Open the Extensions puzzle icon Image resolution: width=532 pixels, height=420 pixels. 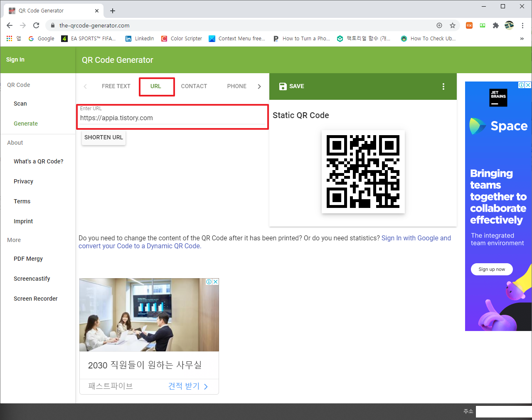tap(495, 25)
